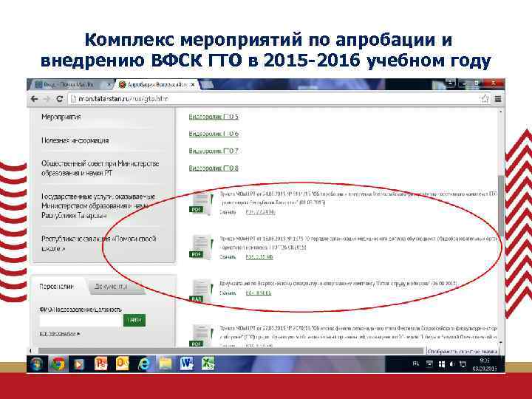Open Полезная информация sidebar item
The image size is (532, 399).
[x=75, y=140]
